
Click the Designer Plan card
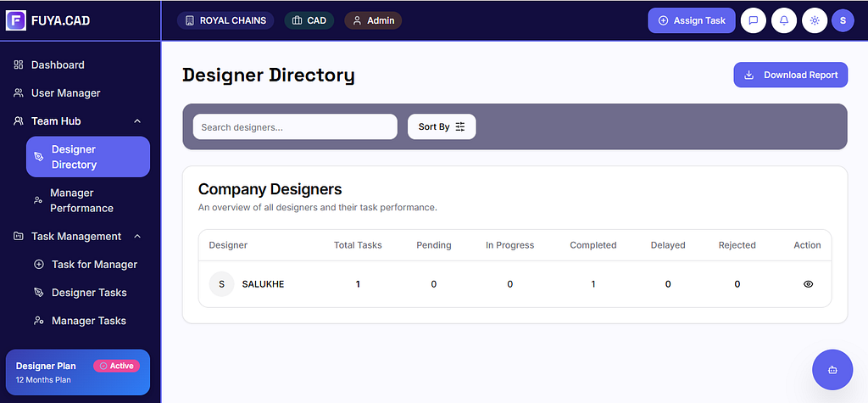pyautogui.click(x=77, y=372)
